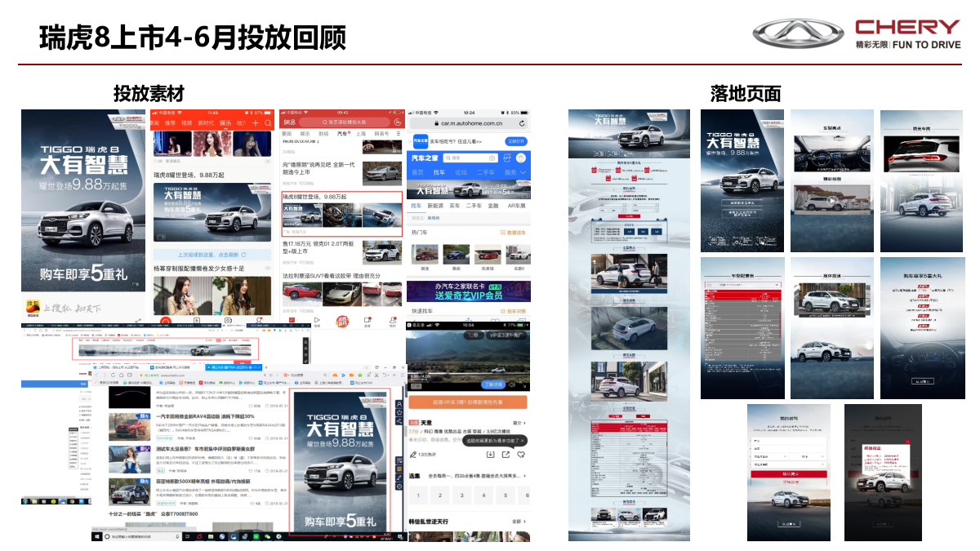Tap the heart favorite icon below the video
This screenshot has height=551, width=980.
coord(519,454)
